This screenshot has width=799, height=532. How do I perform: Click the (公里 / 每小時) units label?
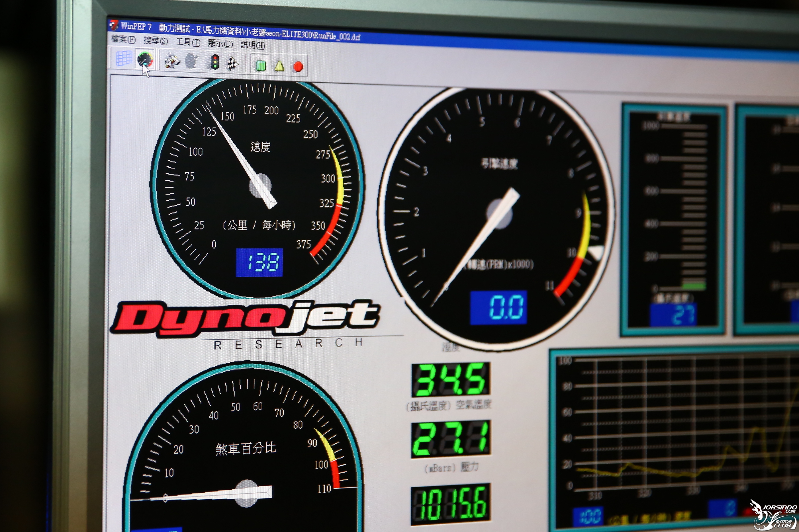tap(259, 225)
